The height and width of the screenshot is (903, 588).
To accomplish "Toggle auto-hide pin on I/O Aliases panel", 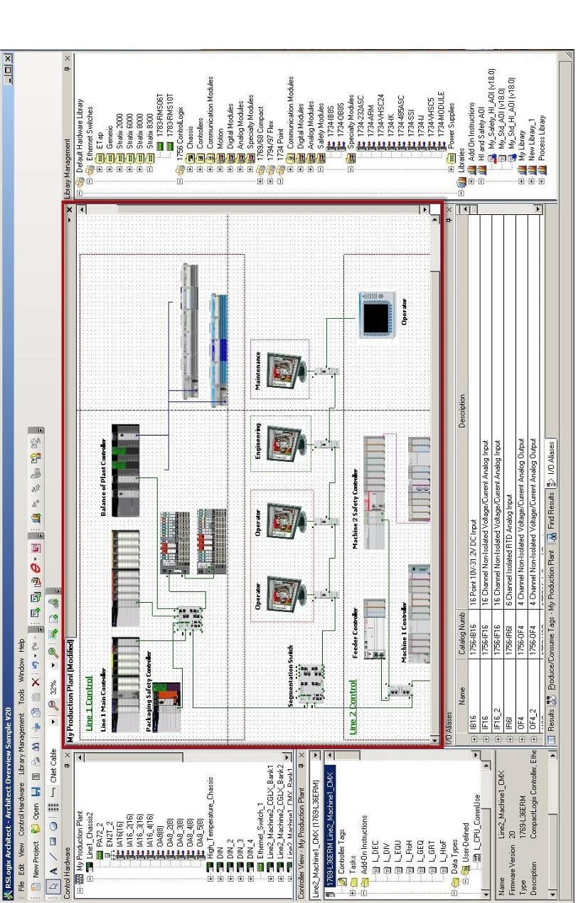I will pos(449,221).
